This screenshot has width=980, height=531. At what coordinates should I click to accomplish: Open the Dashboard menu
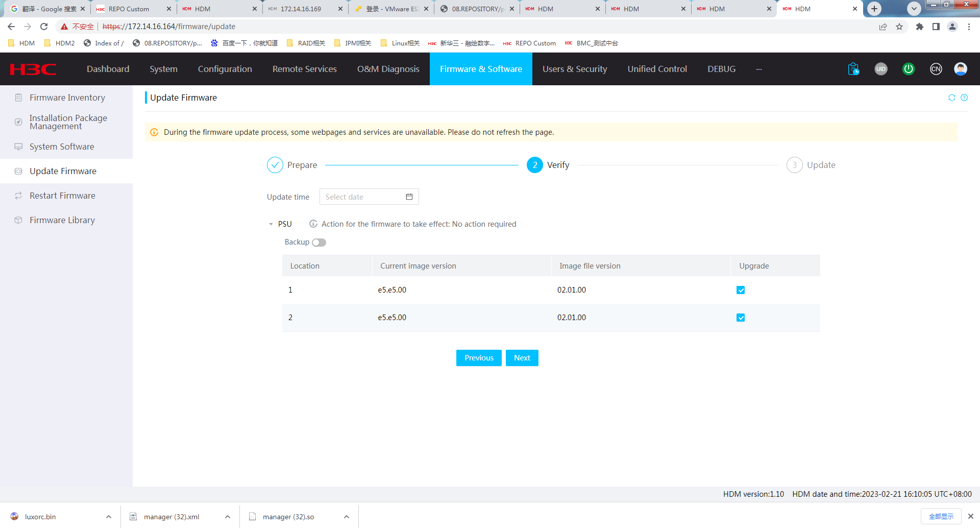108,69
